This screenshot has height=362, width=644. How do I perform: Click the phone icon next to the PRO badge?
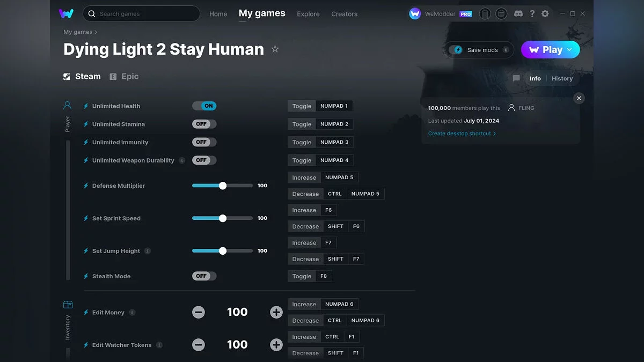pyautogui.click(x=485, y=13)
